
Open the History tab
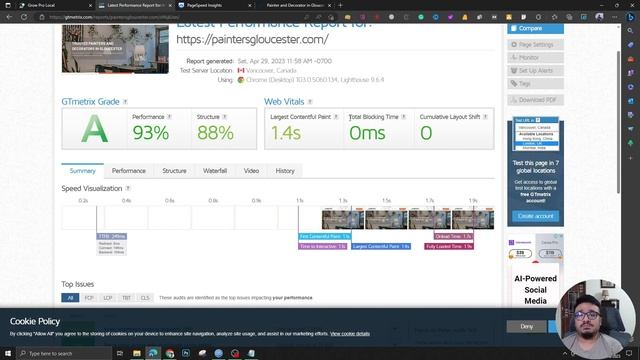pos(285,171)
